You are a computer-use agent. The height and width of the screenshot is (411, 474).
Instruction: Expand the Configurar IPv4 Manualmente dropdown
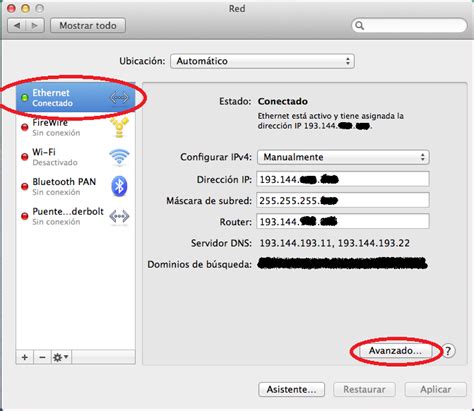click(x=343, y=157)
